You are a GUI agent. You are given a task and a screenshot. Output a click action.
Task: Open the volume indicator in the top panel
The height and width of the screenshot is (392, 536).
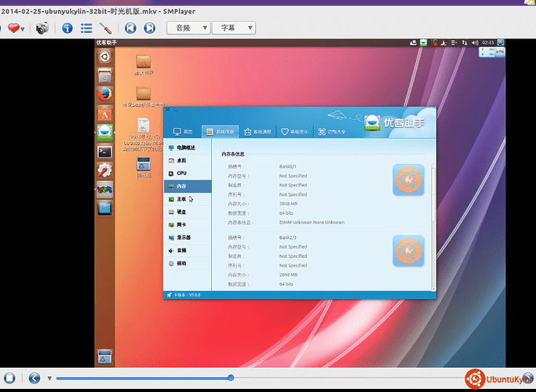coord(475,42)
